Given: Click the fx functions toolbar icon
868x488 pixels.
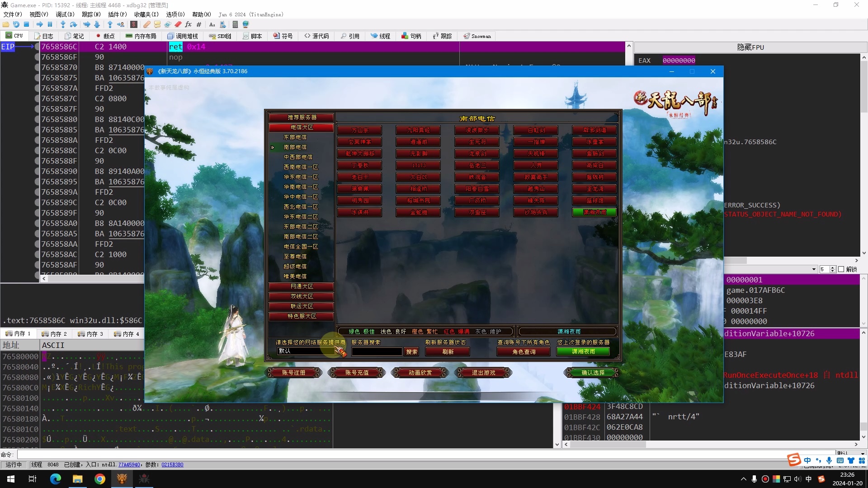Looking at the screenshot, I should [188, 24].
